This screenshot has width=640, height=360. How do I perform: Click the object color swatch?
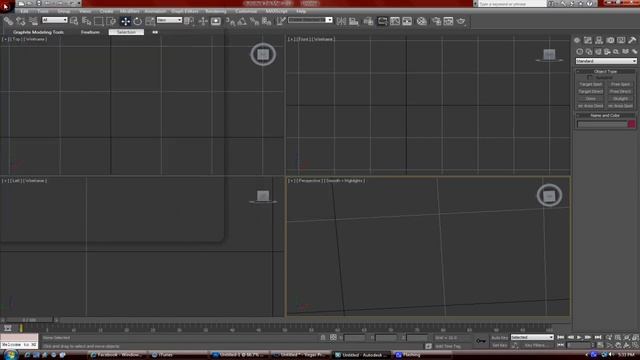pyautogui.click(x=631, y=124)
